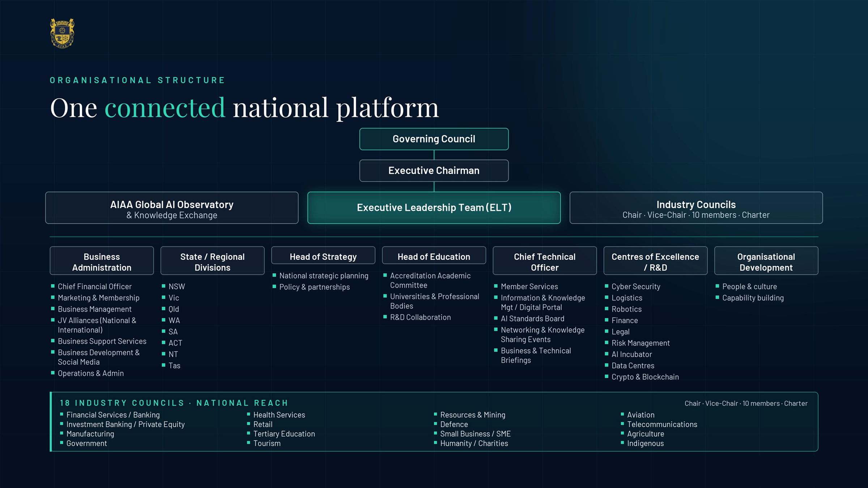Viewport: 868px width, 488px height.
Task: Click 'Marketing & Membership' item
Action: tap(99, 298)
